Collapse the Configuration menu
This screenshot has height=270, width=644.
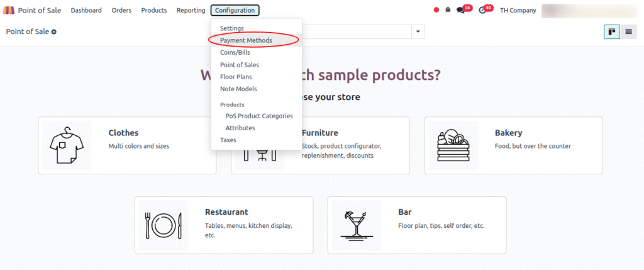coord(235,10)
